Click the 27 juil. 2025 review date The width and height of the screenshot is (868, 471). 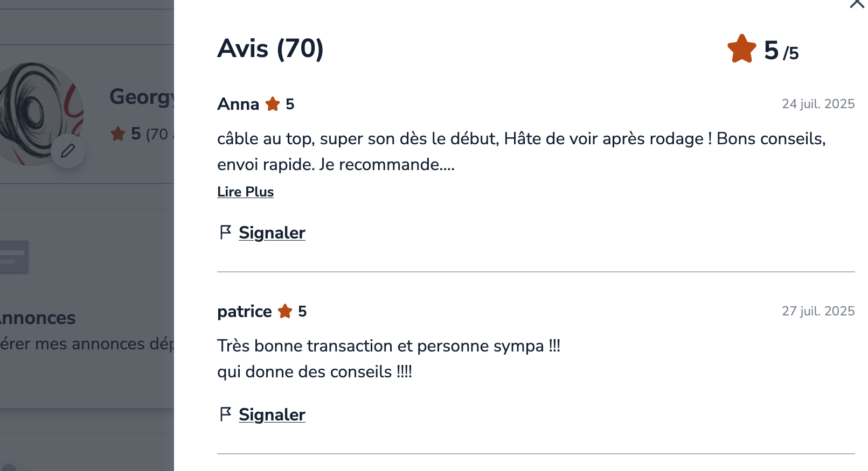point(818,311)
